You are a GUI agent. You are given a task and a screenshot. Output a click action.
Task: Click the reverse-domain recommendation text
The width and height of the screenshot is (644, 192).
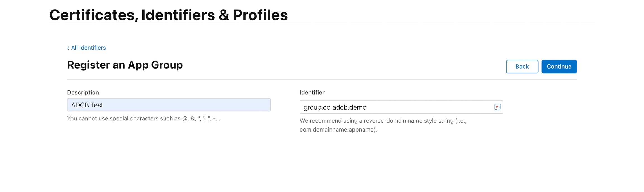point(383,121)
